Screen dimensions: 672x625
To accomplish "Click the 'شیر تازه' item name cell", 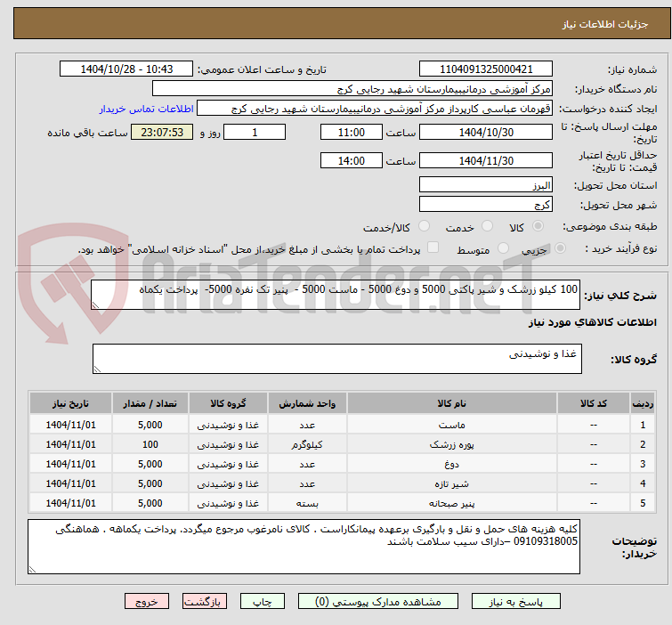I will (x=452, y=484).
